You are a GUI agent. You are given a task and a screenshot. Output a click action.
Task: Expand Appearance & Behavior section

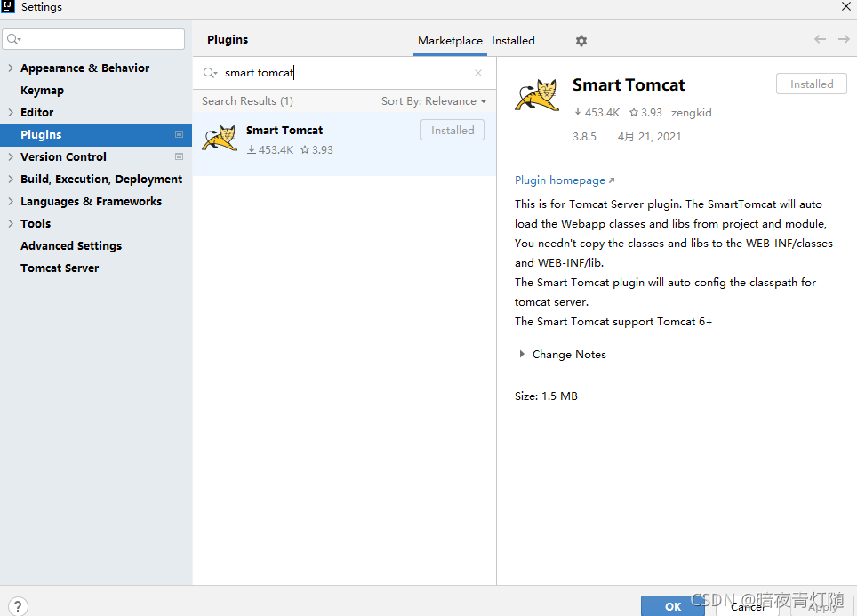pos(11,68)
